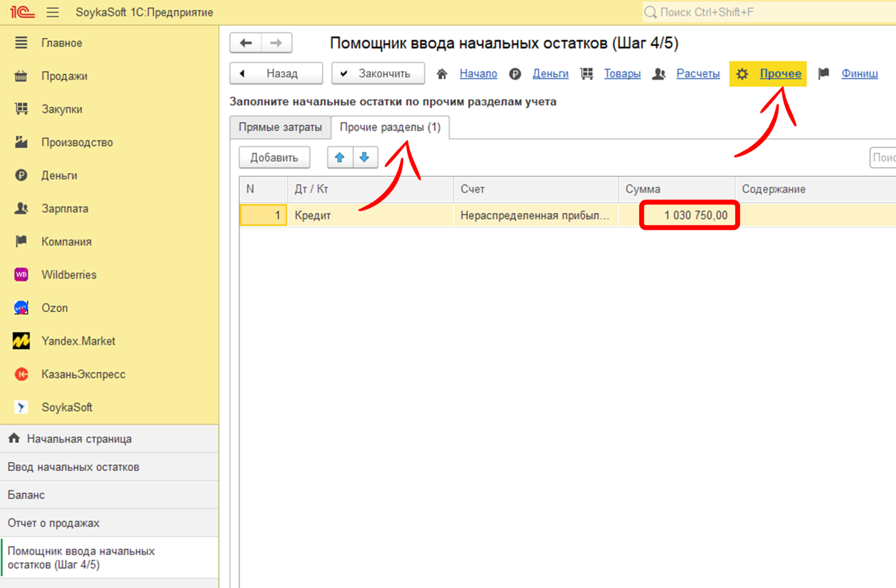This screenshot has width=896, height=588.
Task: Click the people icon beside Расчеты step
Action: (659, 74)
